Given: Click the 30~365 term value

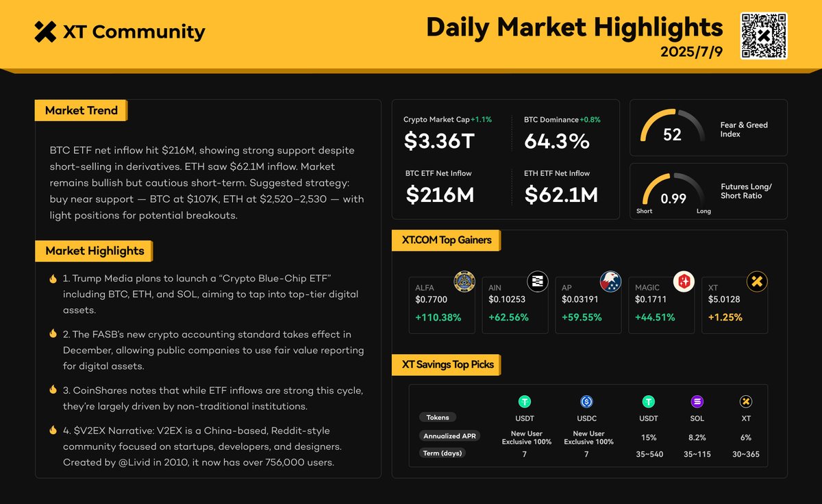Looking at the screenshot, I should tap(746, 454).
